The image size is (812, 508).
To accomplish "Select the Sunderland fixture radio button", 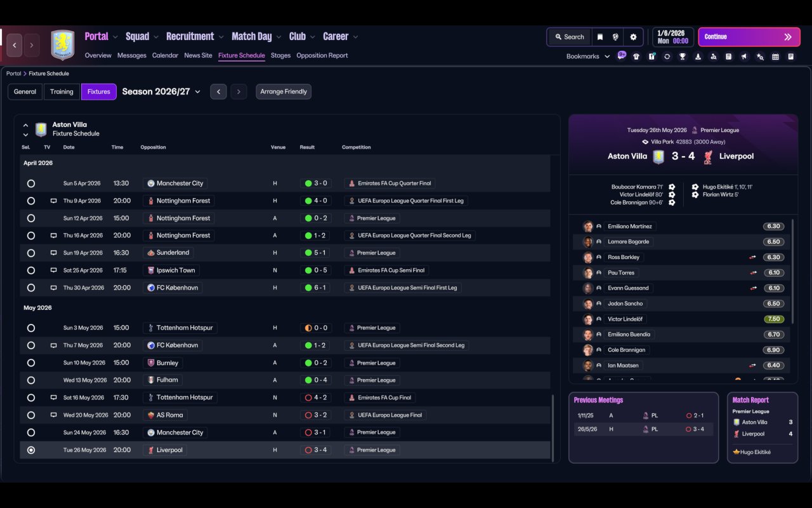I will [x=31, y=253].
